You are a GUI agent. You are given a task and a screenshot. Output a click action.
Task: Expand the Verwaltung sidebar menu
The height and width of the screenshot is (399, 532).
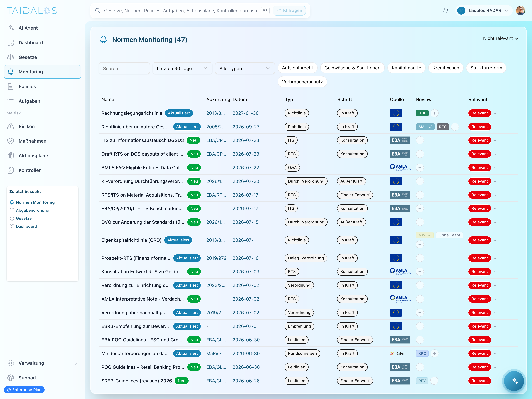tap(42, 363)
